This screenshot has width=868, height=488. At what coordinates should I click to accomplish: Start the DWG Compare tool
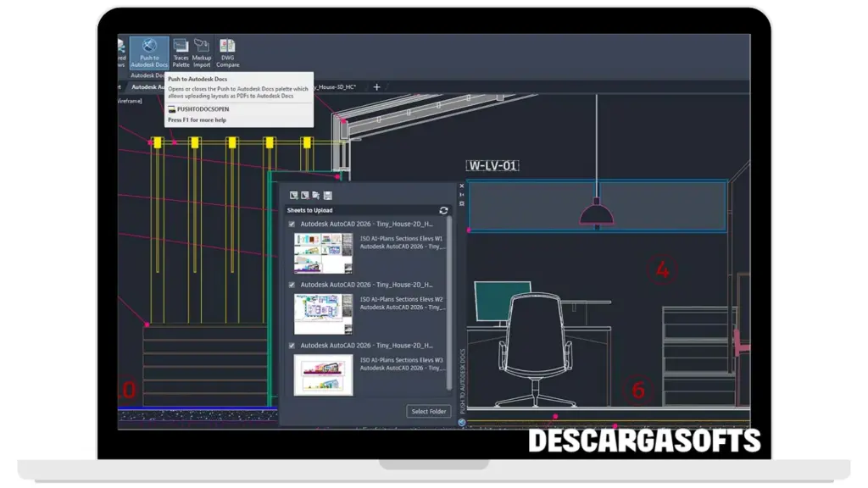point(227,53)
